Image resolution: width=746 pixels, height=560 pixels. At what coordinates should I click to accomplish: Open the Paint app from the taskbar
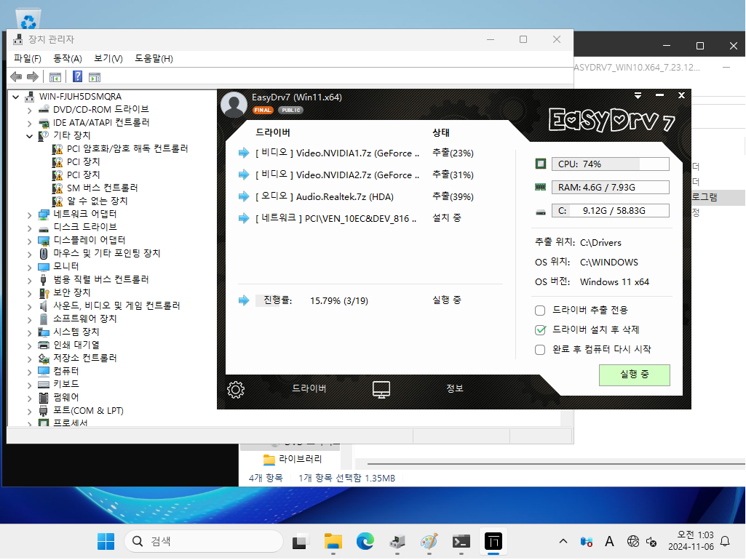click(x=429, y=542)
